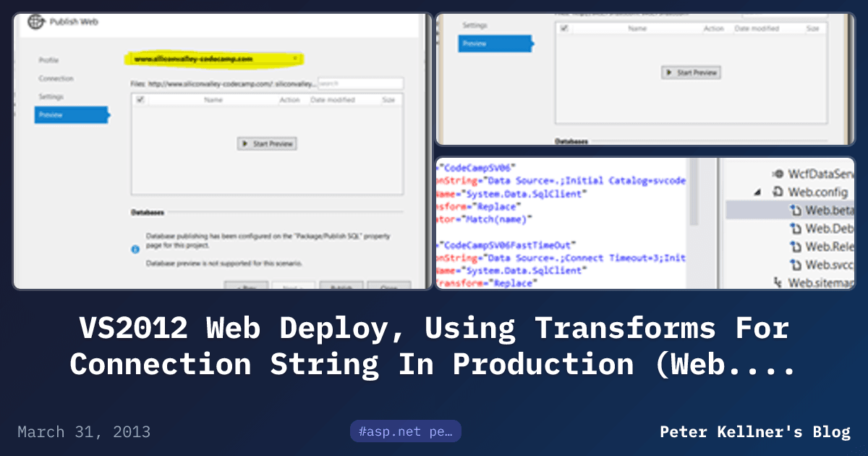Image resolution: width=868 pixels, height=456 pixels.
Task: Click the Databases heading in the left dialog
Action: tap(148, 213)
